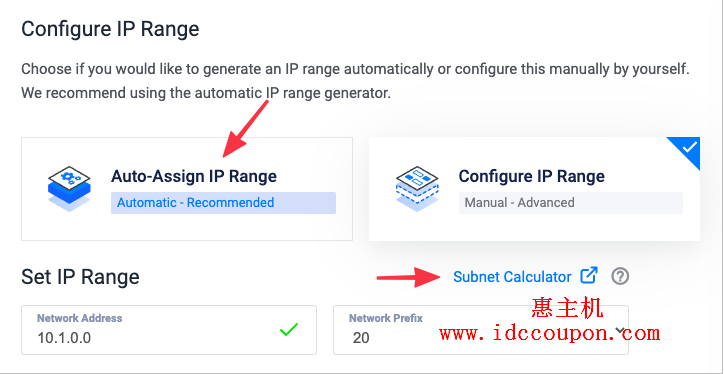Click the www.idccoupon.com watermark text
Screen dimensions: 724x374
[549, 332]
